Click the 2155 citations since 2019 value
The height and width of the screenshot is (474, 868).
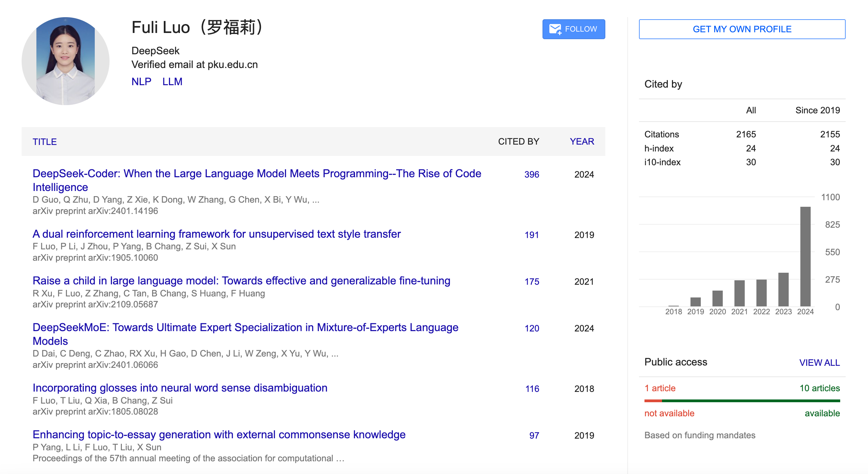click(x=830, y=134)
